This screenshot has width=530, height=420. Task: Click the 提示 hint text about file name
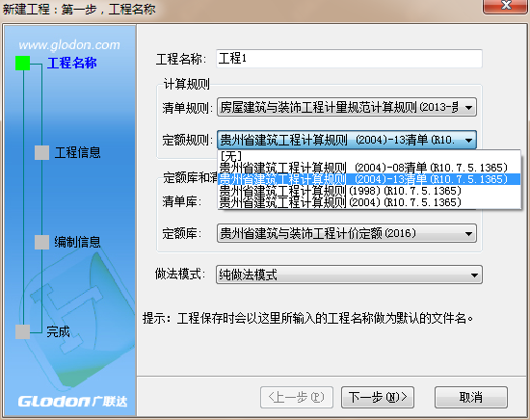click(x=307, y=318)
